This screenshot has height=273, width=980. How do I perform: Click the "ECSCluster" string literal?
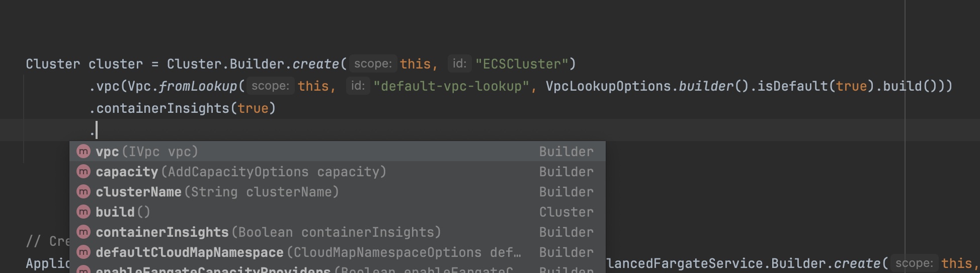[x=522, y=64]
